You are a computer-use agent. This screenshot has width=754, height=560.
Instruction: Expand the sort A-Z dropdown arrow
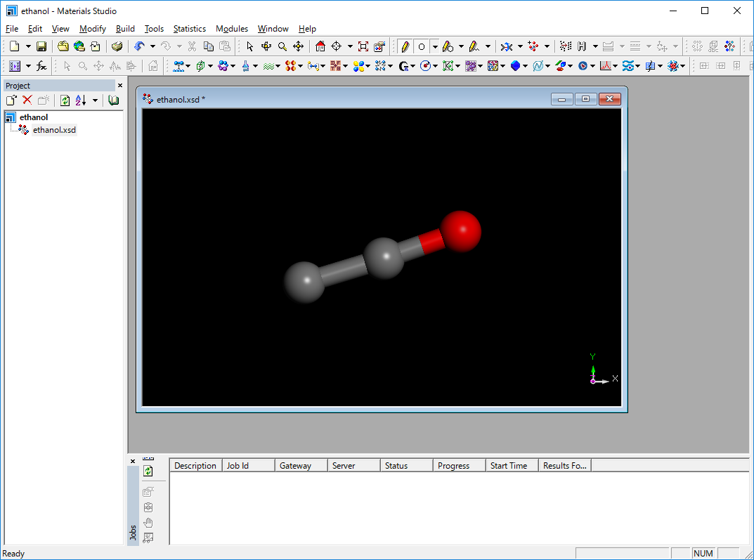coord(95,100)
